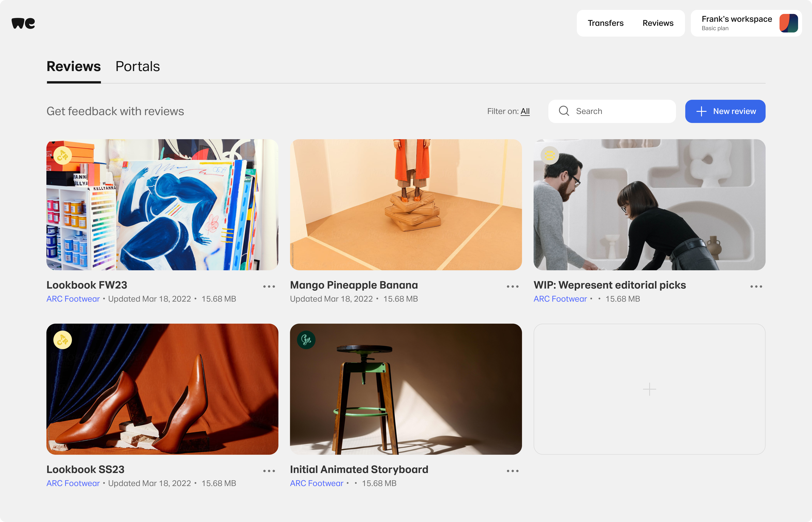
Task: Open ARC Footwear link under Lookbook SS23
Action: point(73,483)
